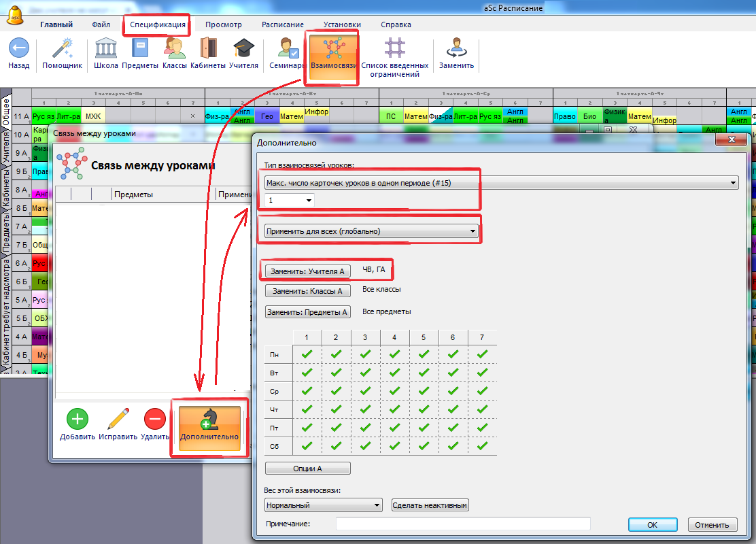Screen dimensions: 756x544
Task: Click the red Удалить minus icon
Action: tap(155, 418)
